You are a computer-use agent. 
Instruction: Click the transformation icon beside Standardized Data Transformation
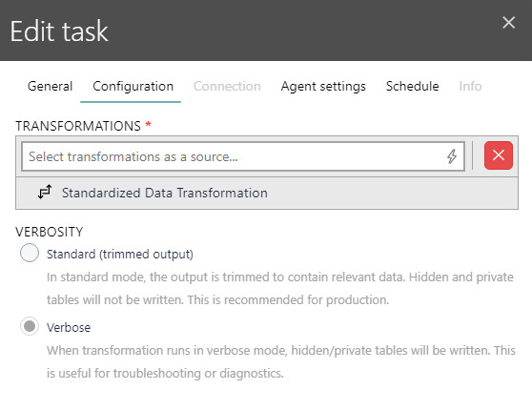[45, 192]
